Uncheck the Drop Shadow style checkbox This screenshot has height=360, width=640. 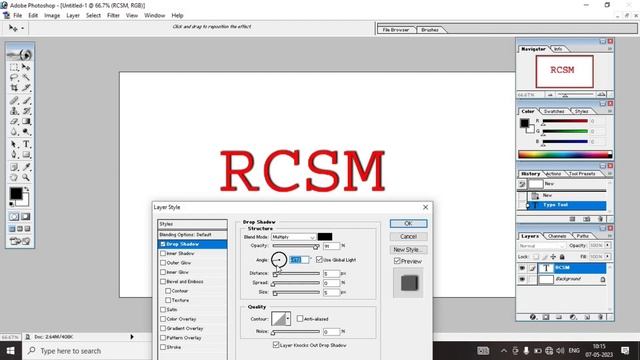click(x=163, y=244)
